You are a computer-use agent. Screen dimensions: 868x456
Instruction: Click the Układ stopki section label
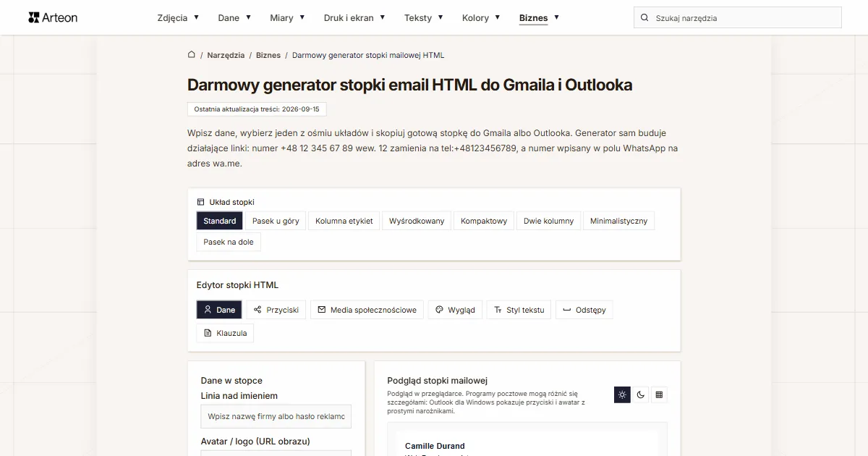point(232,202)
